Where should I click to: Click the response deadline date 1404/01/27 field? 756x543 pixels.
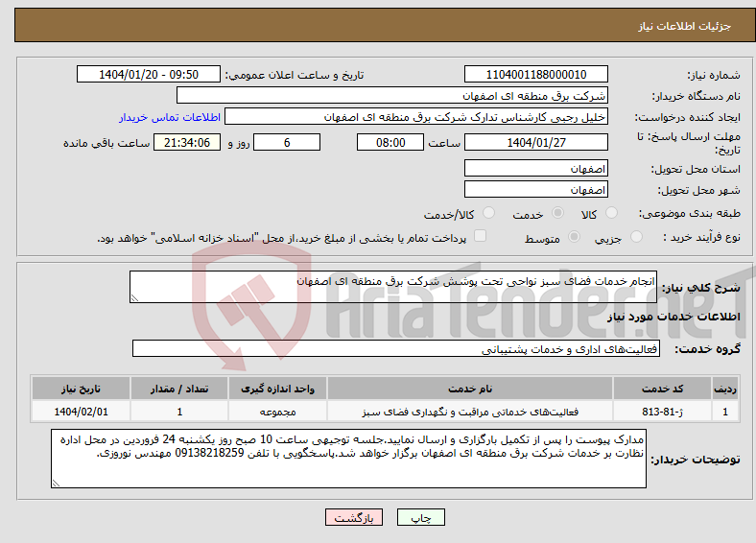(x=535, y=142)
